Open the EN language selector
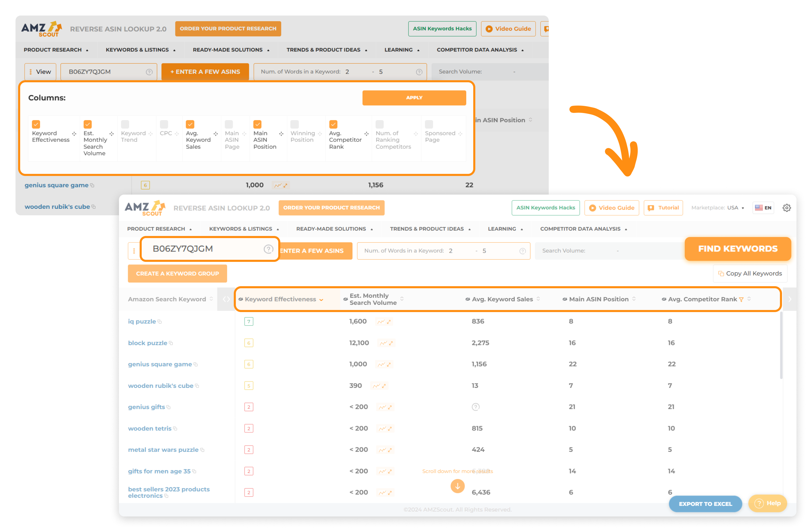 pos(763,208)
